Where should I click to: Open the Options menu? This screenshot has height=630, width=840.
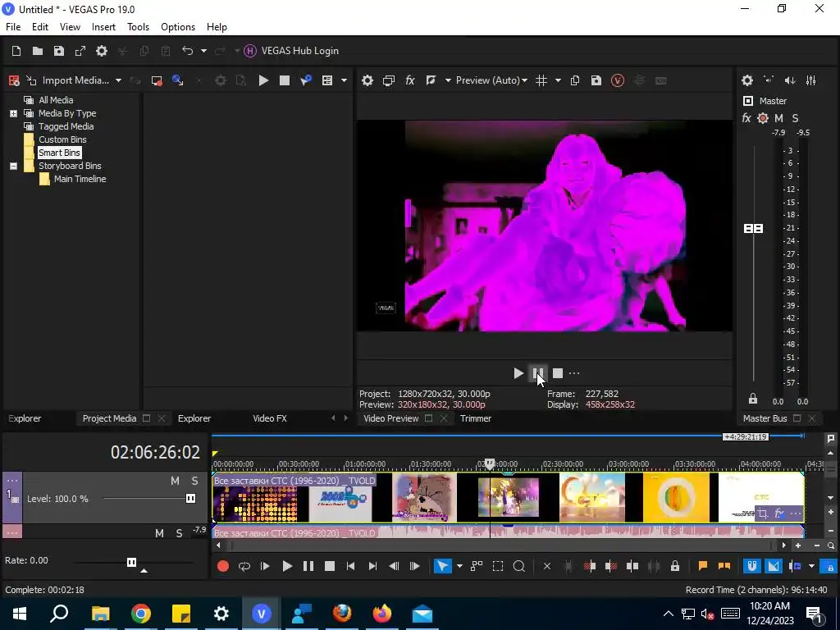pyautogui.click(x=178, y=27)
